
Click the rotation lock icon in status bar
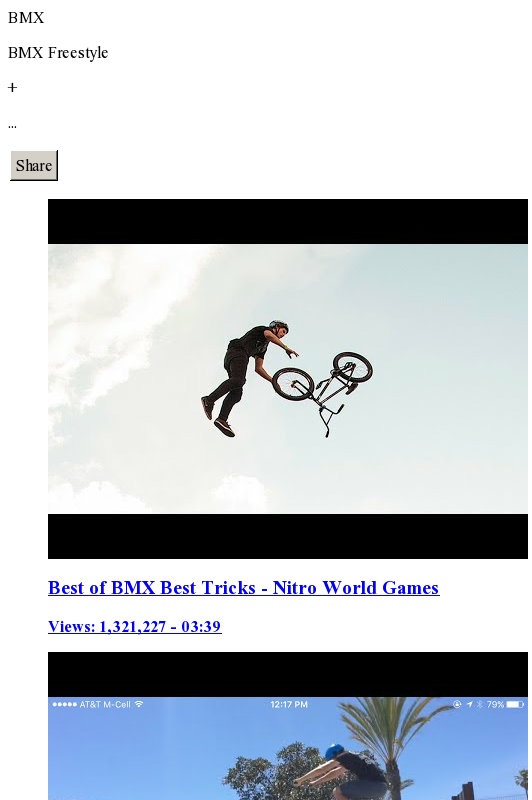coord(457,705)
